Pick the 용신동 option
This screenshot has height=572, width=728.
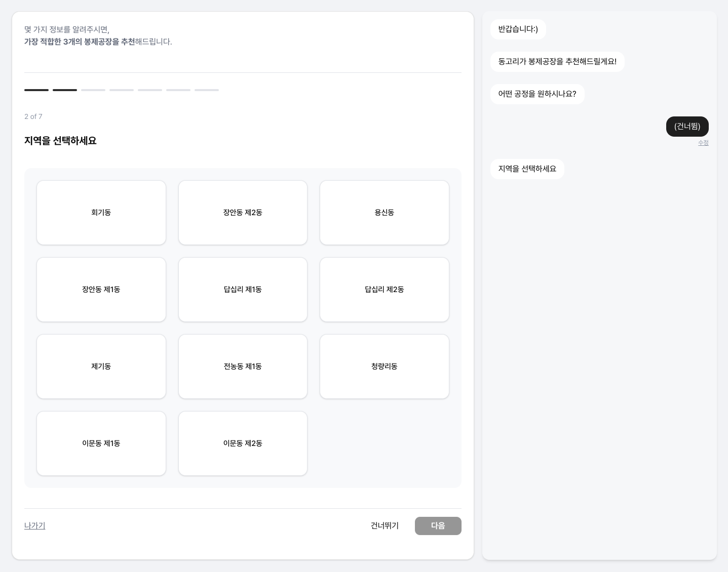point(384,213)
